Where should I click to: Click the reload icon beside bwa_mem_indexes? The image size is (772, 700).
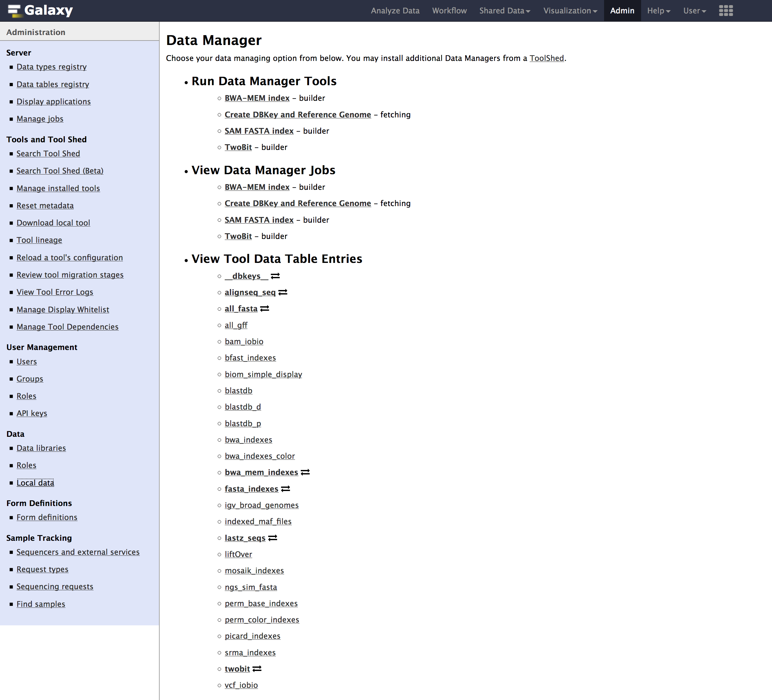[305, 472]
